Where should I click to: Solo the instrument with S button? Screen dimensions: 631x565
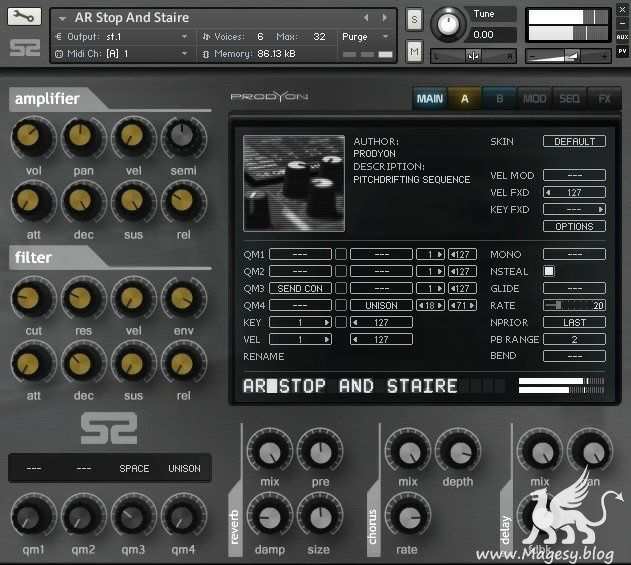[414, 19]
